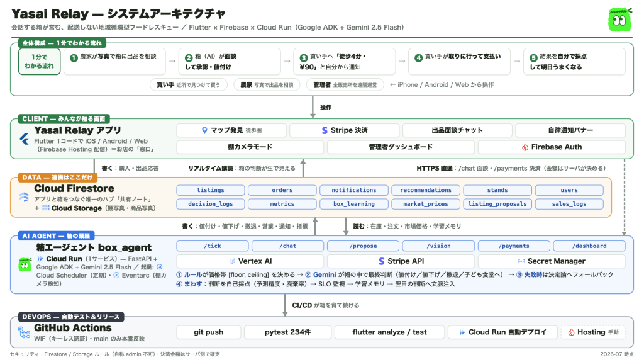
Task: Click step 4 買い手が取りに行って支払い
Action: [x=459, y=62]
